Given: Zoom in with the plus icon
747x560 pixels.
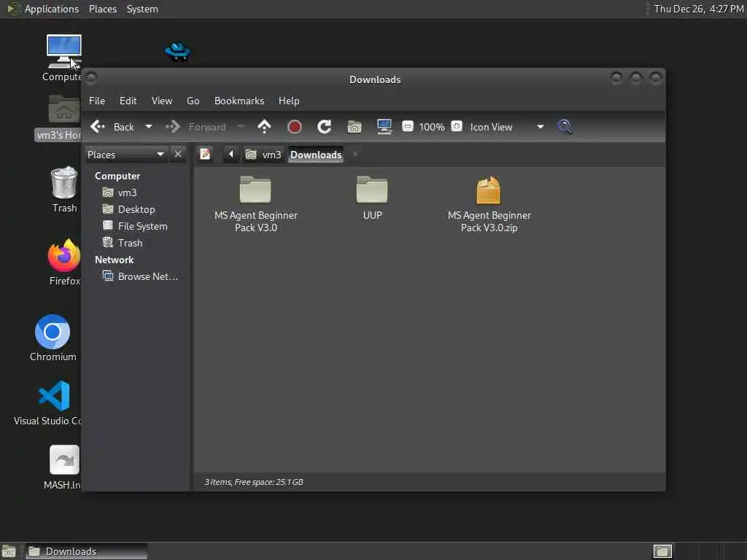Looking at the screenshot, I should 457,126.
